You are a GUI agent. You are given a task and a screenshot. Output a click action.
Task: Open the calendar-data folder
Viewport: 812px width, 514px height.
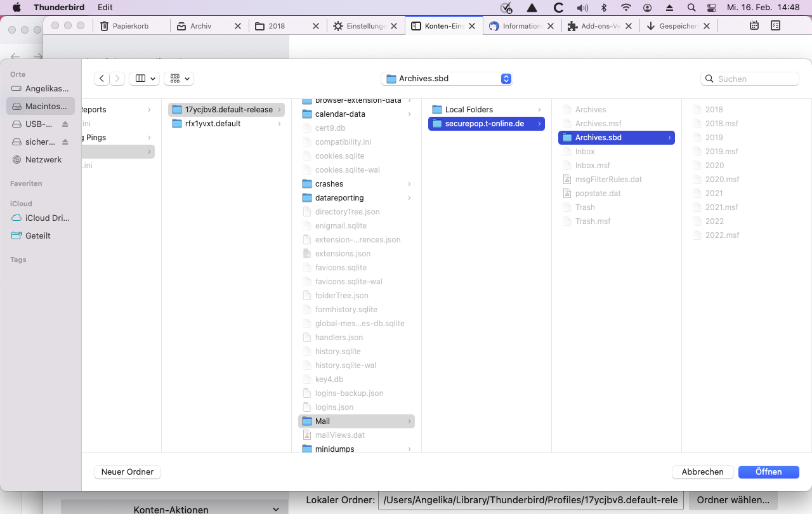coord(357,114)
